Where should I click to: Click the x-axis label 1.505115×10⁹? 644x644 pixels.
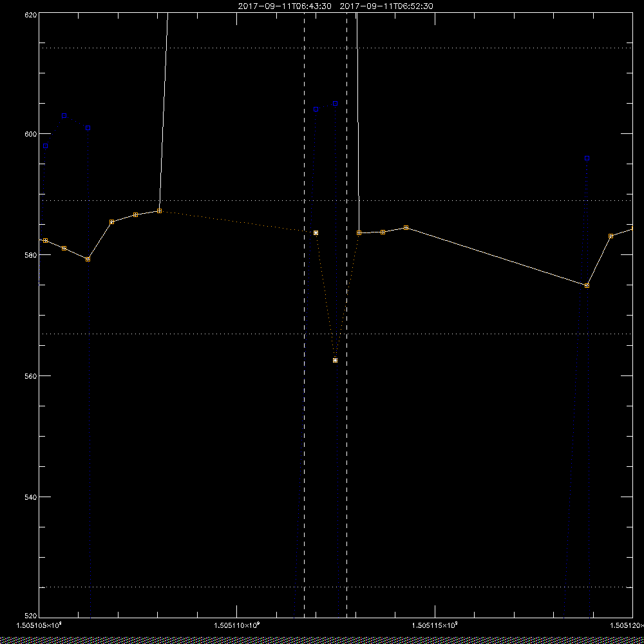click(435, 625)
